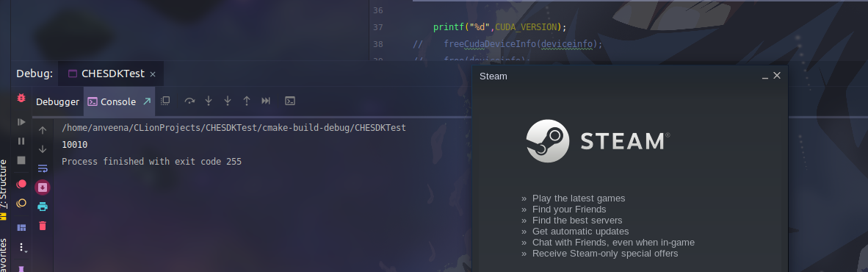Click the Steam logo image

tap(598, 141)
